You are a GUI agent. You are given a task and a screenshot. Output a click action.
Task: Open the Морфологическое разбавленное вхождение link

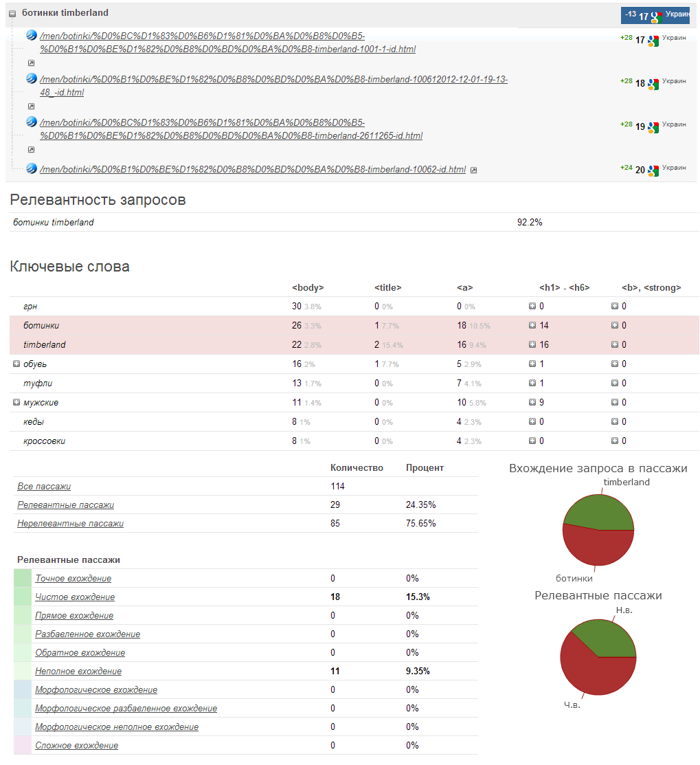(x=126, y=709)
